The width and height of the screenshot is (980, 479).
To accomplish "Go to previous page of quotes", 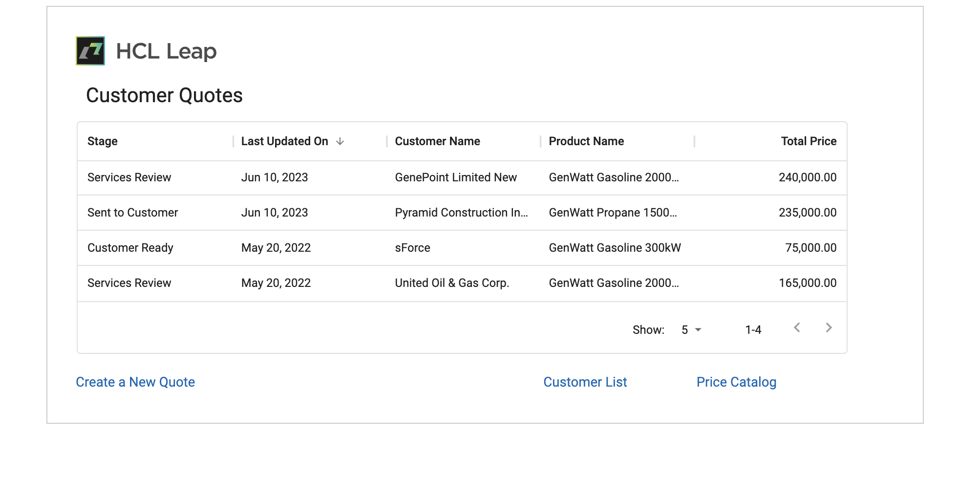I will coord(797,328).
